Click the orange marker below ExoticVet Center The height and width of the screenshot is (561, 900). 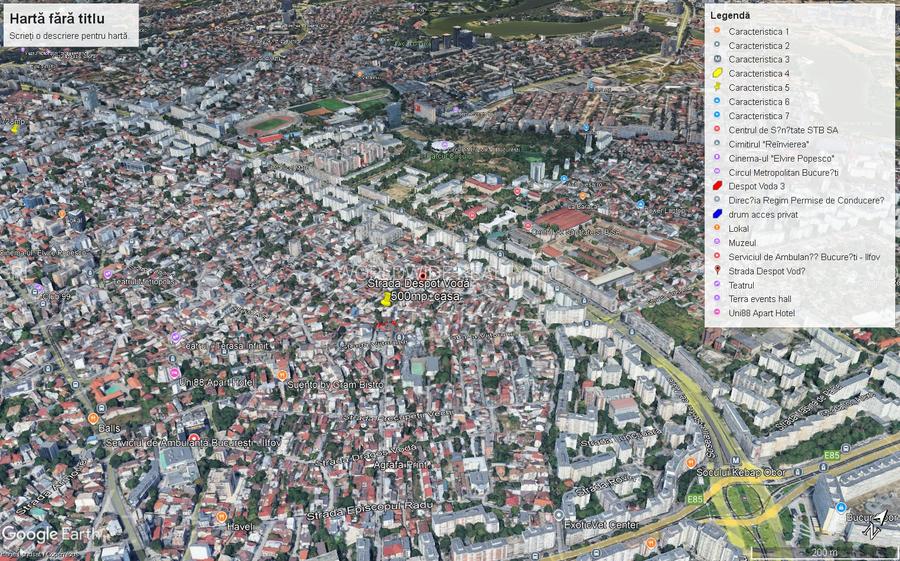[x=650, y=542]
